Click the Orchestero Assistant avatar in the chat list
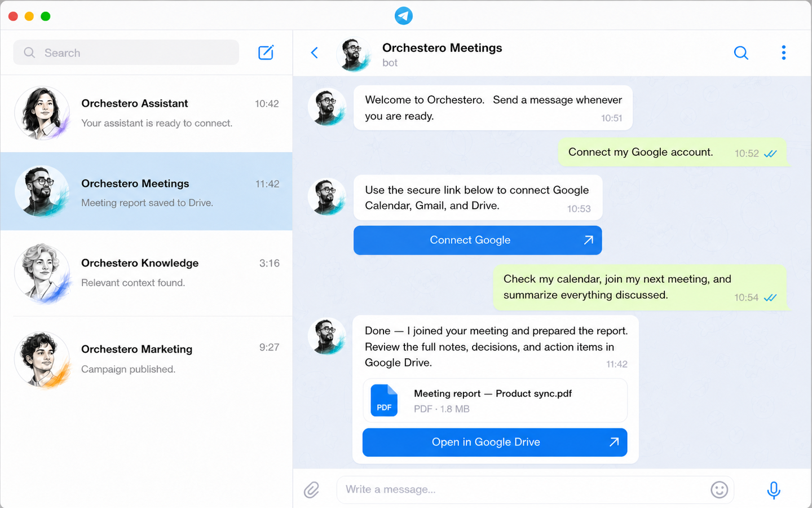 click(x=43, y=113)
